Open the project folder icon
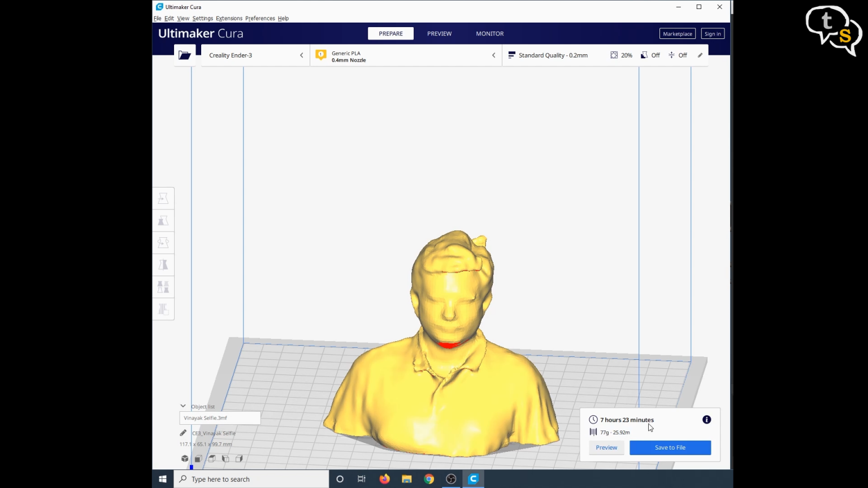This screenshot has height=488, width=868. [185, 54]
